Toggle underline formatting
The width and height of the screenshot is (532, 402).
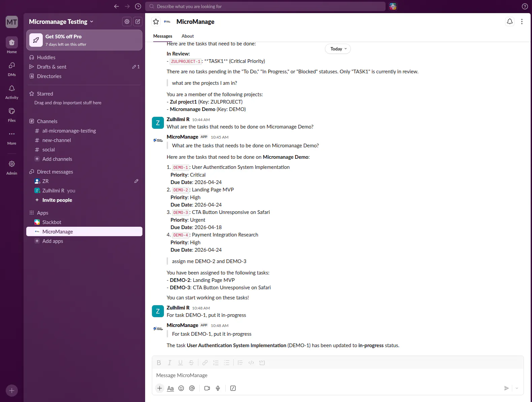pyautogui.click(x=180, y=363)
